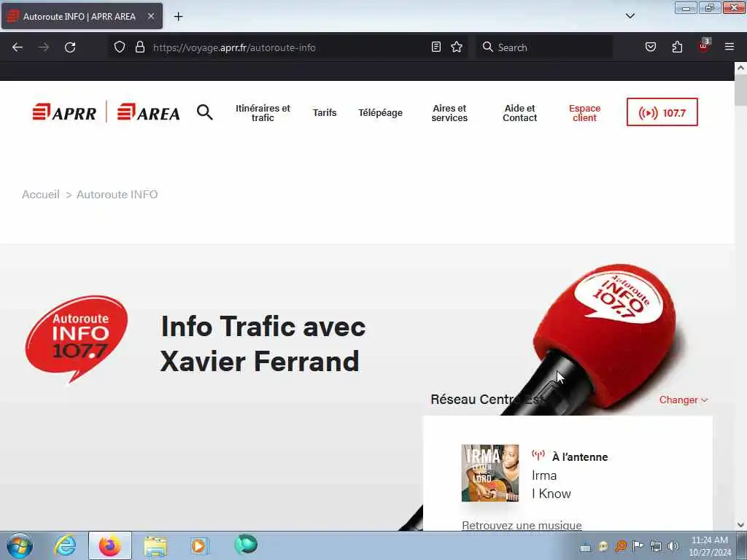Open the tracking protection shield icon
This screenshot has height=560, width=747.
pyautogui.click(x=120, y=47)
